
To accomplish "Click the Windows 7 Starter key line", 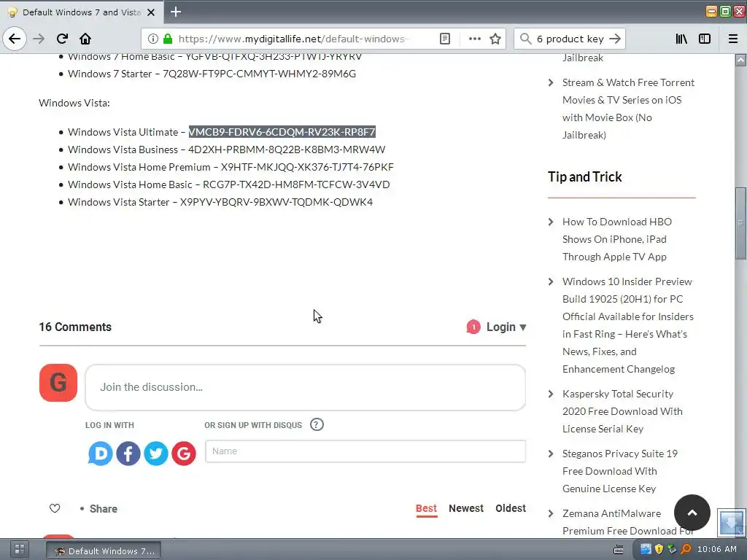I will [212, 74].
